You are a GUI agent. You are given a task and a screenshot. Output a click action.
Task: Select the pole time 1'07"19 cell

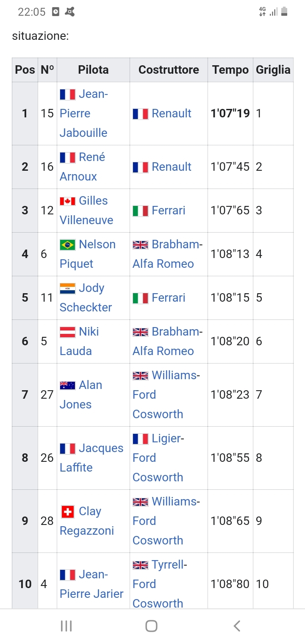pyautogui.click(x=230, y=114)
